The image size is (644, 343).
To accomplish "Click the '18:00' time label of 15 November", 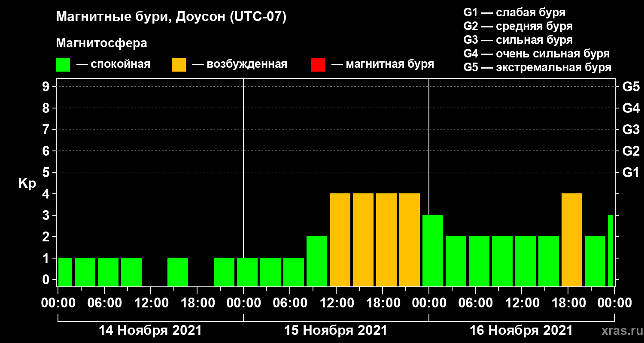I will (x=383, y=303).
